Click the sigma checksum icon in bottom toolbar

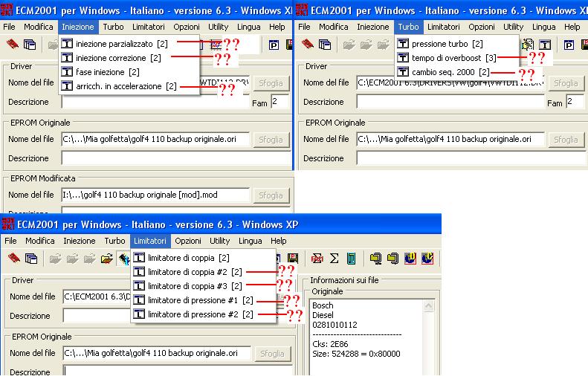(x=334, y=259)
